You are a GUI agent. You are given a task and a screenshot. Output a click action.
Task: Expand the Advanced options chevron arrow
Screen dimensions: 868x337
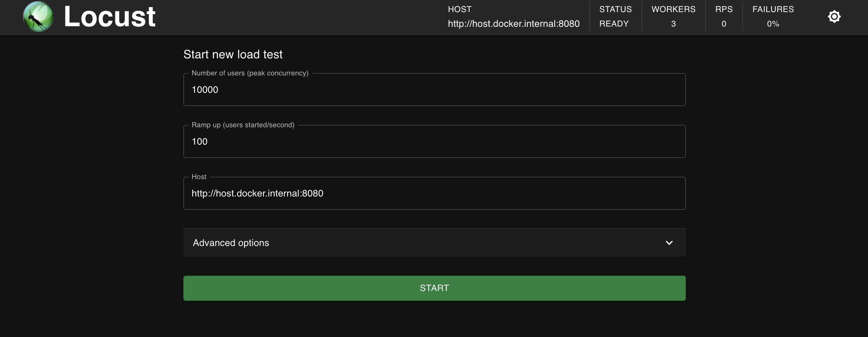click(x=669, y=243)
